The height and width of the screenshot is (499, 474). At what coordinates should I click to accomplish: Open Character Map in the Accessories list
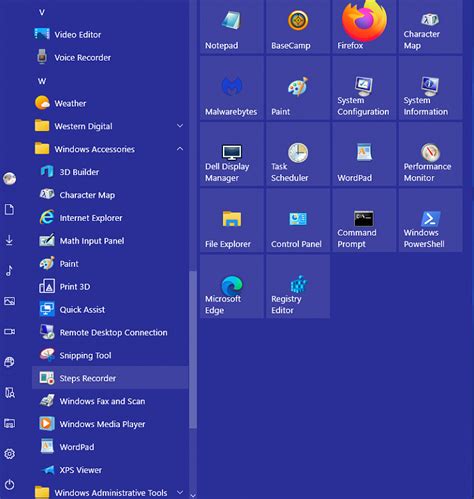110,195
